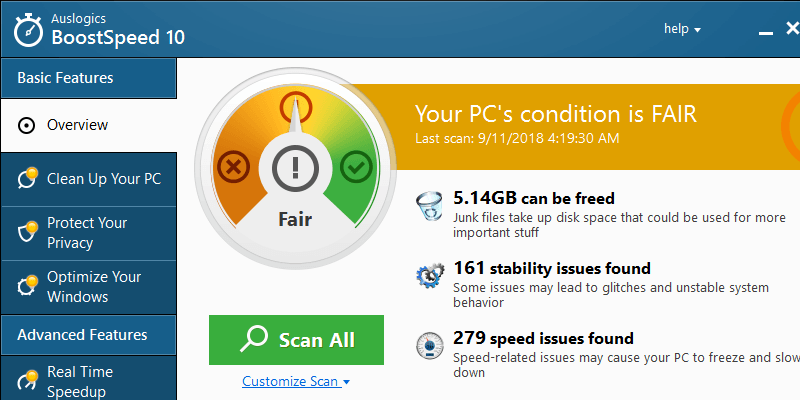This screenshot has height=400, width=800.
Task: Select the Overview sidebar item
Action: click(x=78, y=126)
